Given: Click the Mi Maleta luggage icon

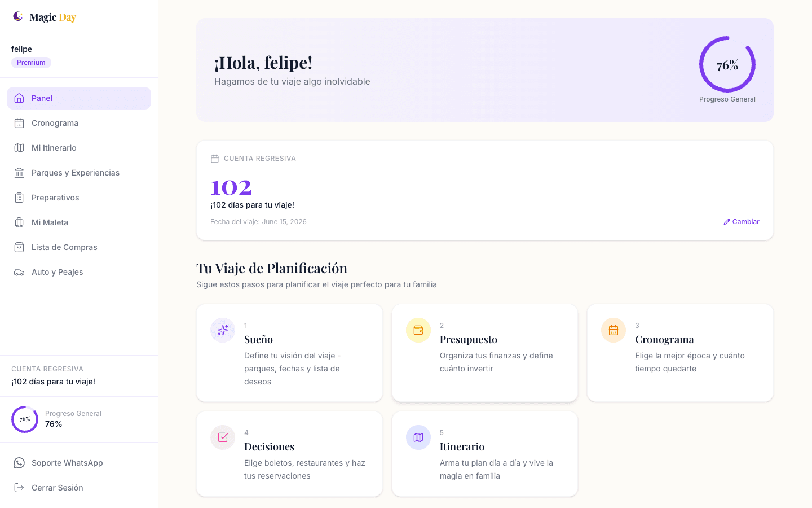Looking at the screenshot, I should (19, 222).
